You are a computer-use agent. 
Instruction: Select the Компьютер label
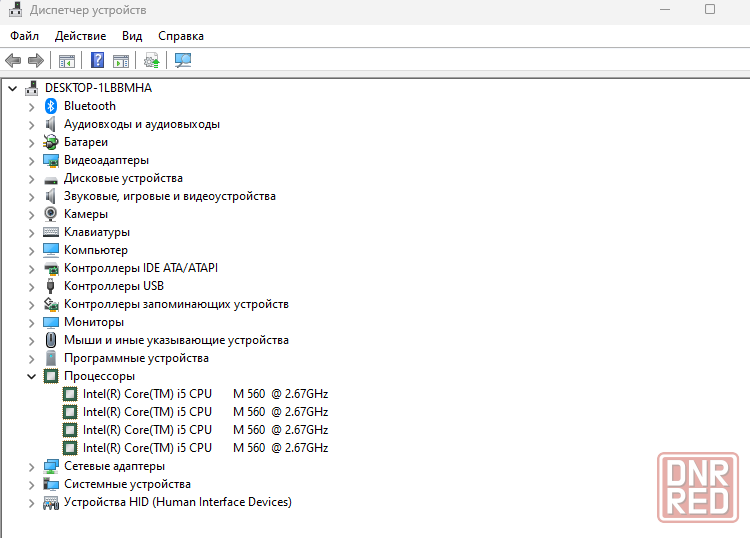click(96, 250)
